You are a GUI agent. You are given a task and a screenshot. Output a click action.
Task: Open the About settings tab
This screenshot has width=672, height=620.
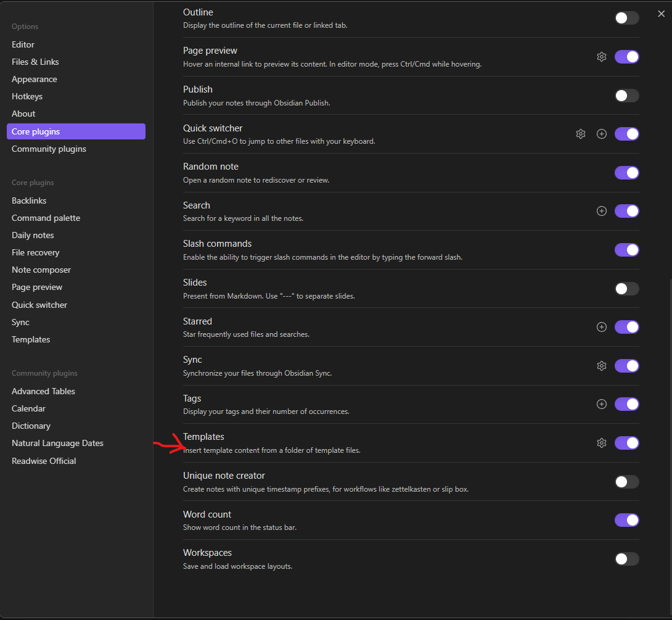pos(76,114)
